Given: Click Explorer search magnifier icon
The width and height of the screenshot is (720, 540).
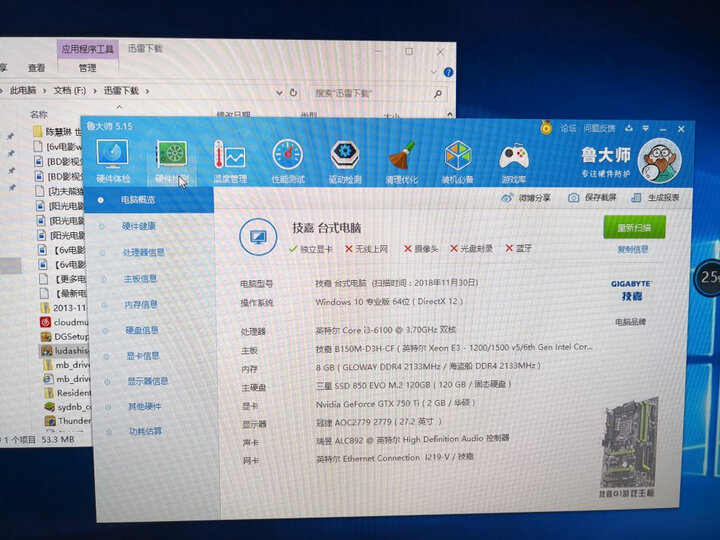Looking at the screenshot, I should click(438, 94).
